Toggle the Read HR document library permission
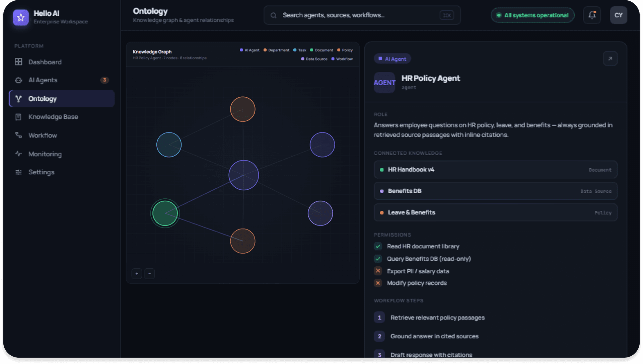 click(378, 246)
